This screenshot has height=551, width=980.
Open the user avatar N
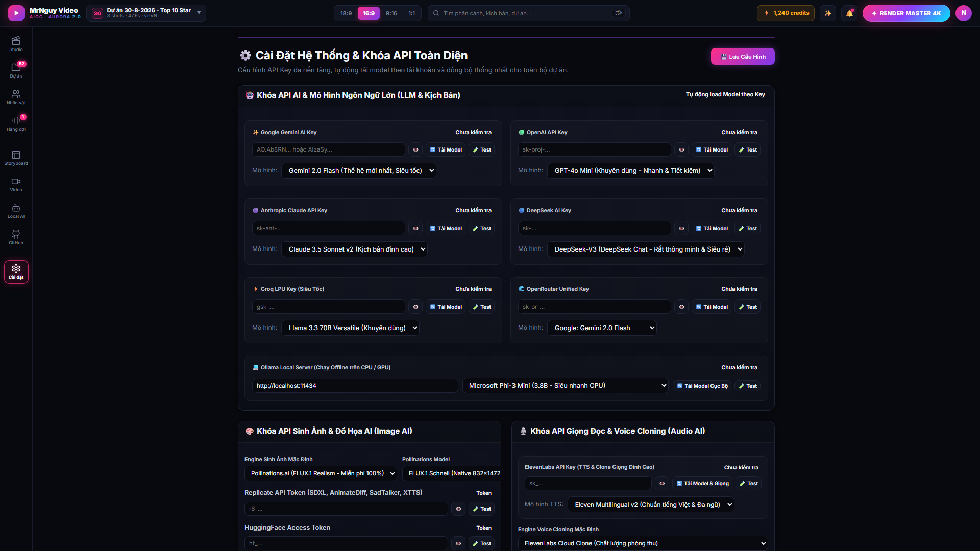coord(963,13)
